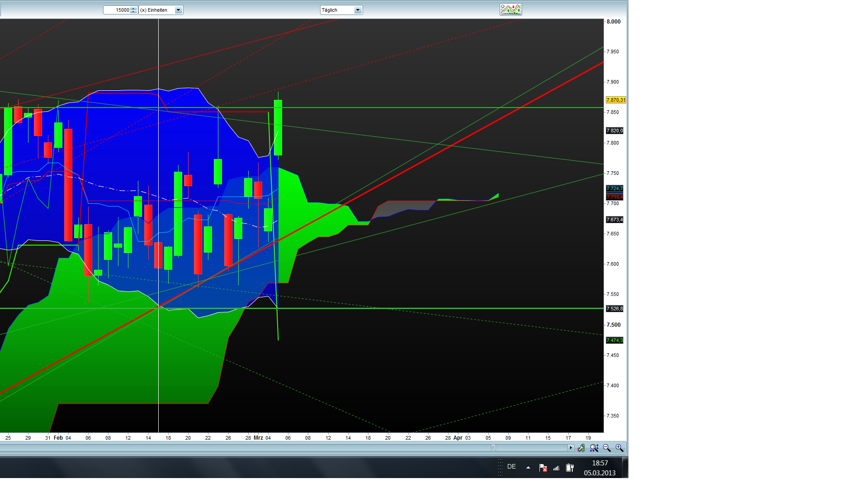This screenshot has height=488, width=868.
Task: Zoom in the chart with plus magnifier
Action: (x=619, y=448)
